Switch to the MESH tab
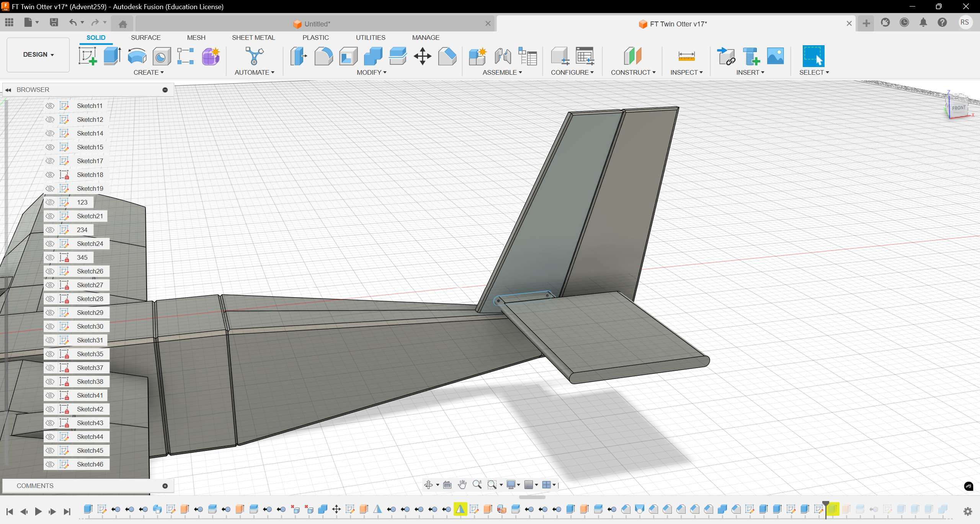This screenshot has width=980, height=524. (196, 38)
